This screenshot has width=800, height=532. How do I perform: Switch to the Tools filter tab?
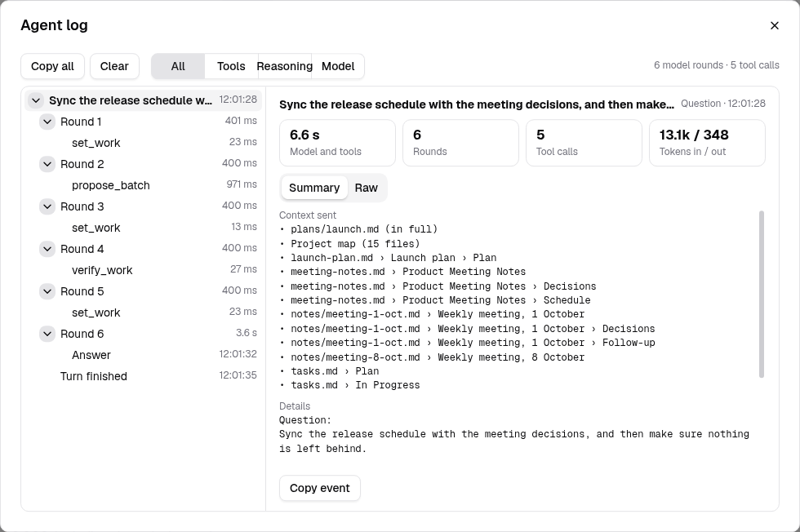[231, 66]
